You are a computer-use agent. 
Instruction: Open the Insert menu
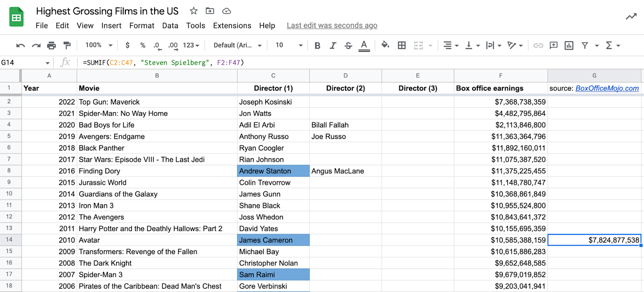pos(111,26)
